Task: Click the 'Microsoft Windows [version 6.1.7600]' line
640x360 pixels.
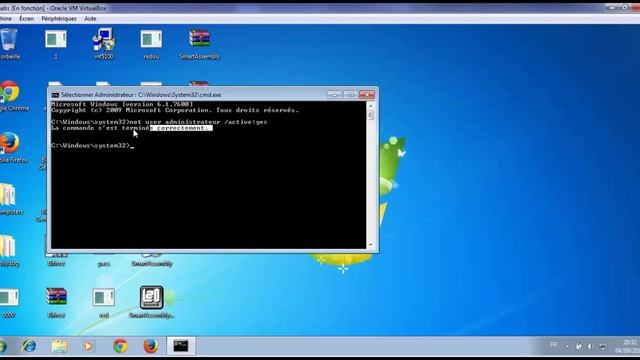Action: tap(122, 104)
